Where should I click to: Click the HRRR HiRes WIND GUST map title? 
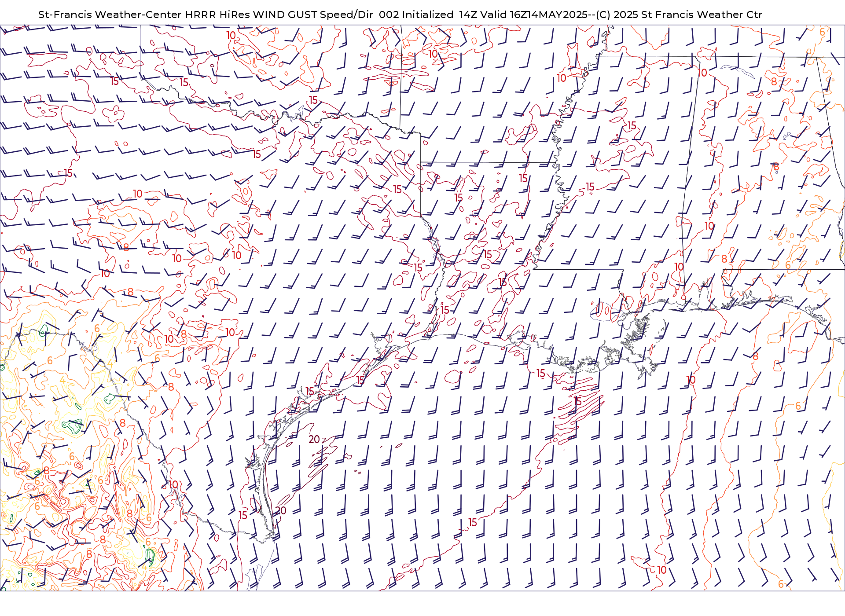point(400,15)
